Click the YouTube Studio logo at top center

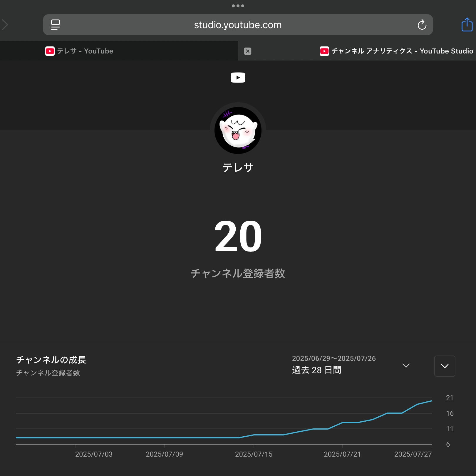pos(238,77)
